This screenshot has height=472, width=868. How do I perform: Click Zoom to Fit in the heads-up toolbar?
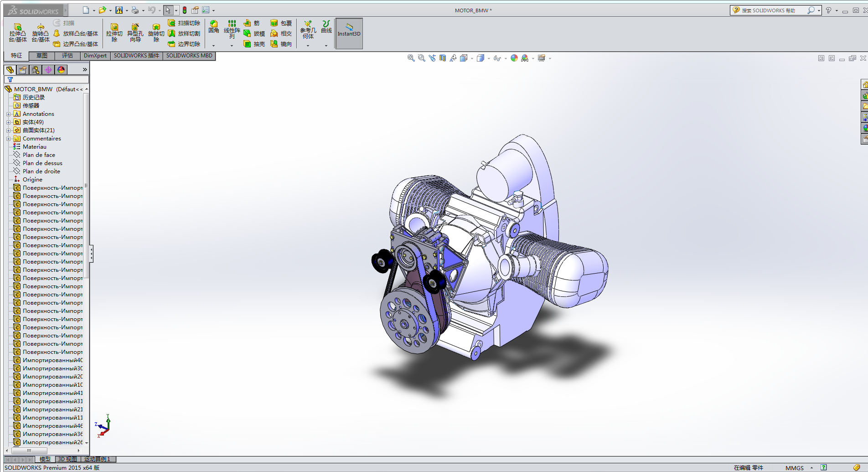(x=410, y=58)
